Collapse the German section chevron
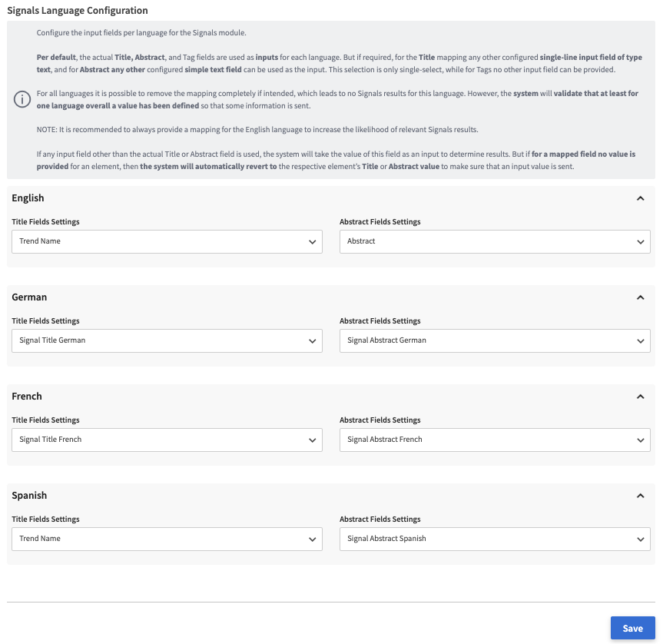 click(x=640, y=297)
